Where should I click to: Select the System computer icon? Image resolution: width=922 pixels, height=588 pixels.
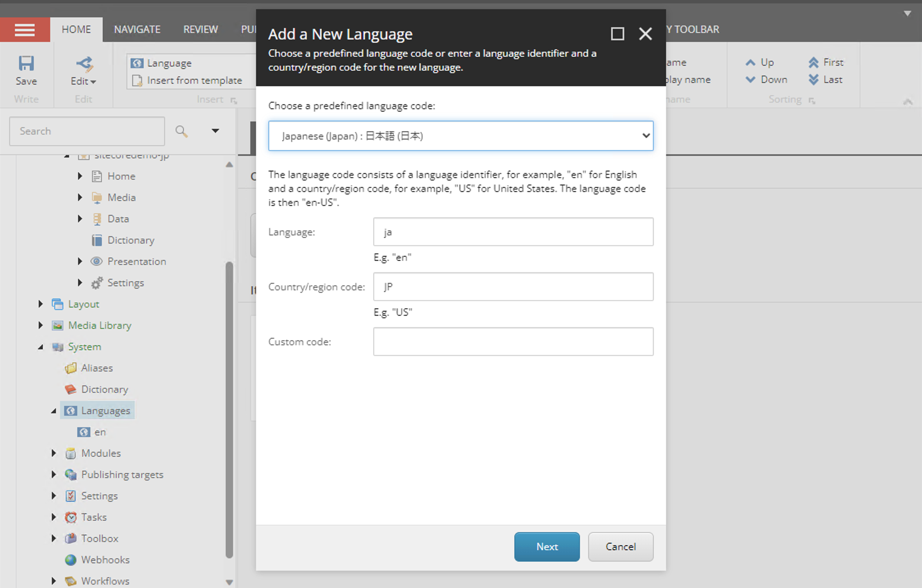pyautogui.click(x=57, y=347)
